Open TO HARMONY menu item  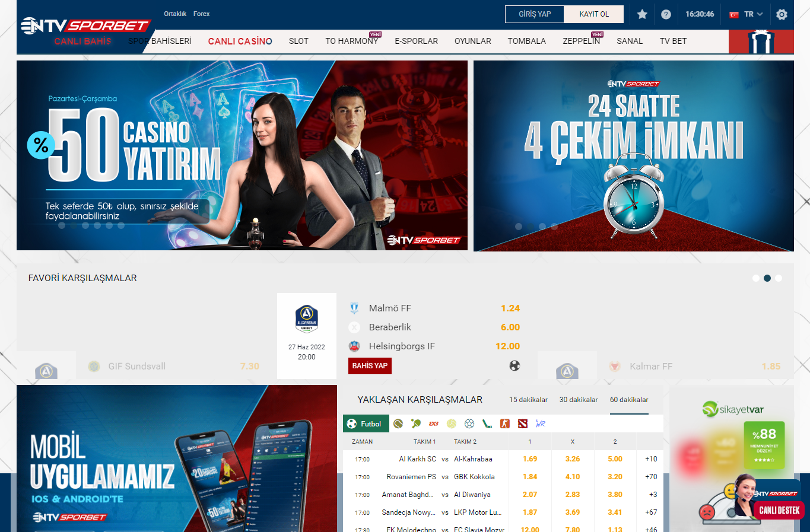tap(351, 41)
